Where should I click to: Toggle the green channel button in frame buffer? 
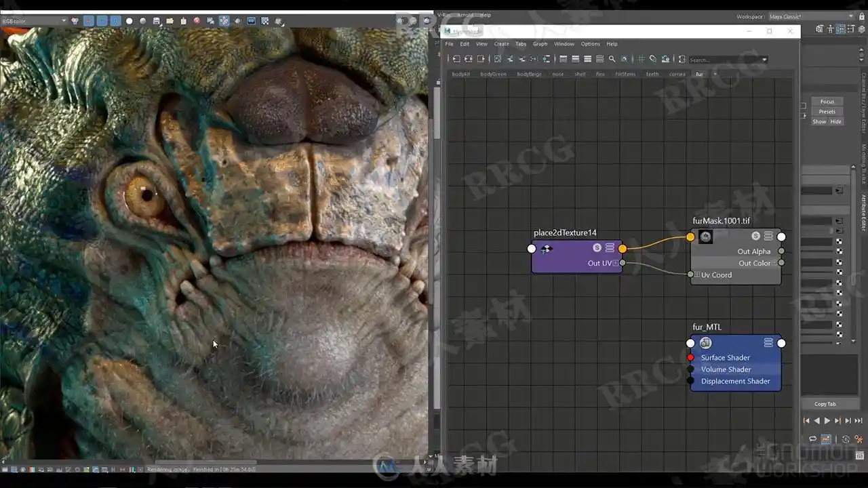[x=102, y=21]
